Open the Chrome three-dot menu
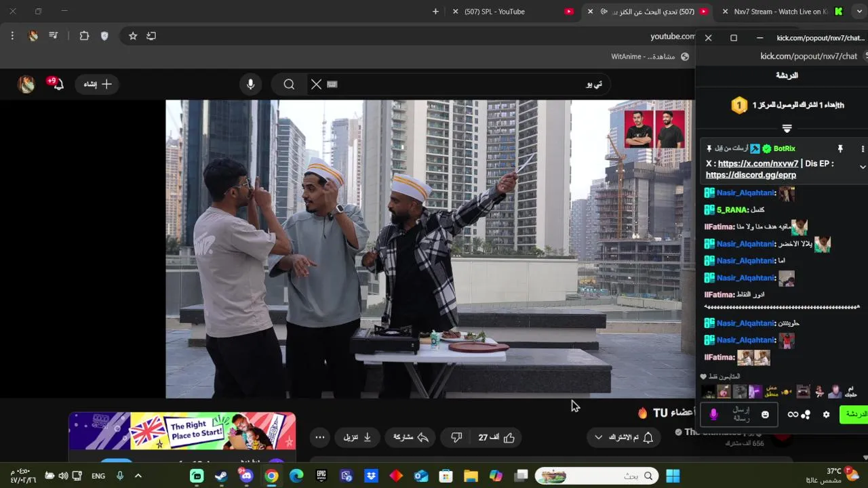The width and height of the screenshot is (868, 488). coord(12,36)
